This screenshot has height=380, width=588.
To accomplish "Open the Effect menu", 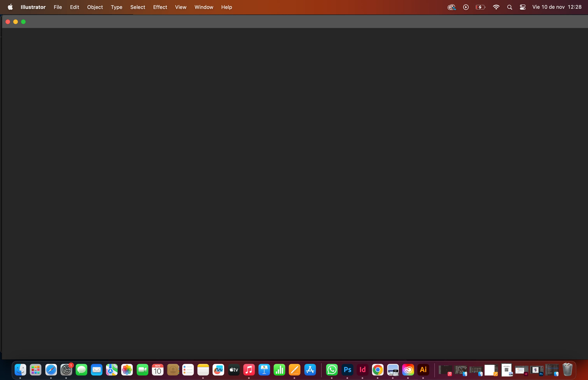I will (160, 7).
